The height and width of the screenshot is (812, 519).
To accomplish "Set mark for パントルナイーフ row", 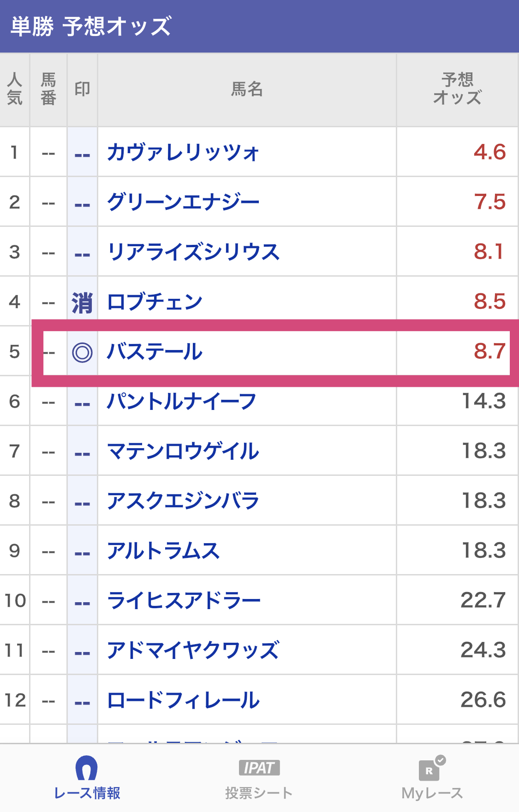I will [82, 402].
